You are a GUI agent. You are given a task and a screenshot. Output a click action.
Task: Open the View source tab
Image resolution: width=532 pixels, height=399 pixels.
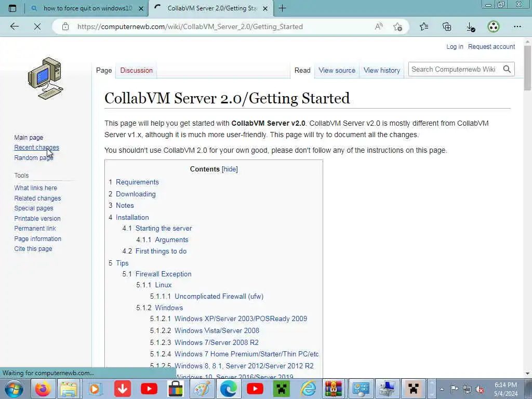pyautogui.click(x=337, y=70)
